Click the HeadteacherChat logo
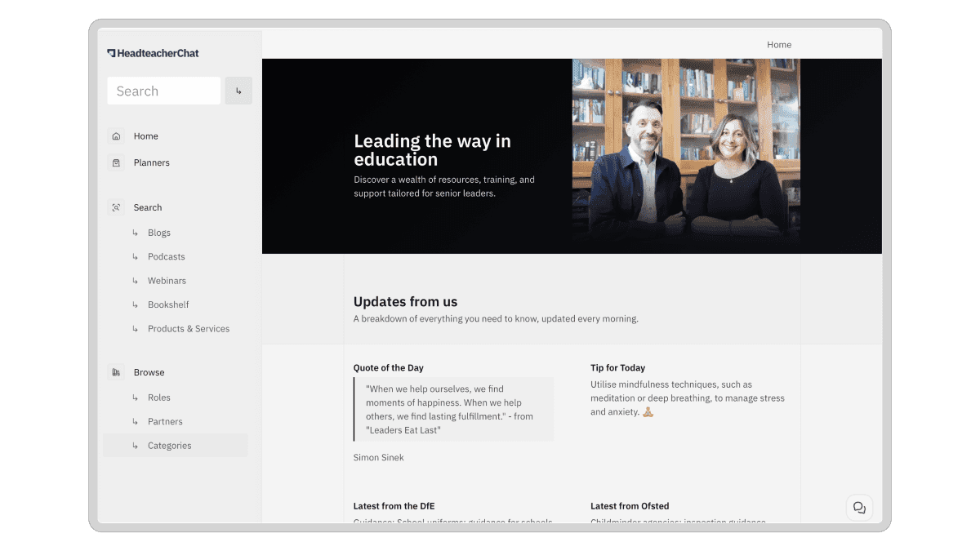The width and height of the screenshot is (980, 551). pyautogui.click(x=153, y=53)
